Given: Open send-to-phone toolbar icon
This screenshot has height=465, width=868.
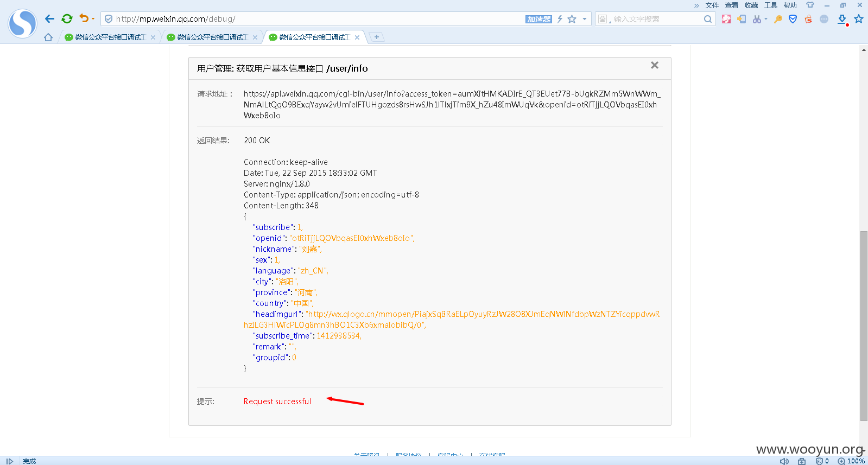Looking at the screenshot, I should click(742, 19).
